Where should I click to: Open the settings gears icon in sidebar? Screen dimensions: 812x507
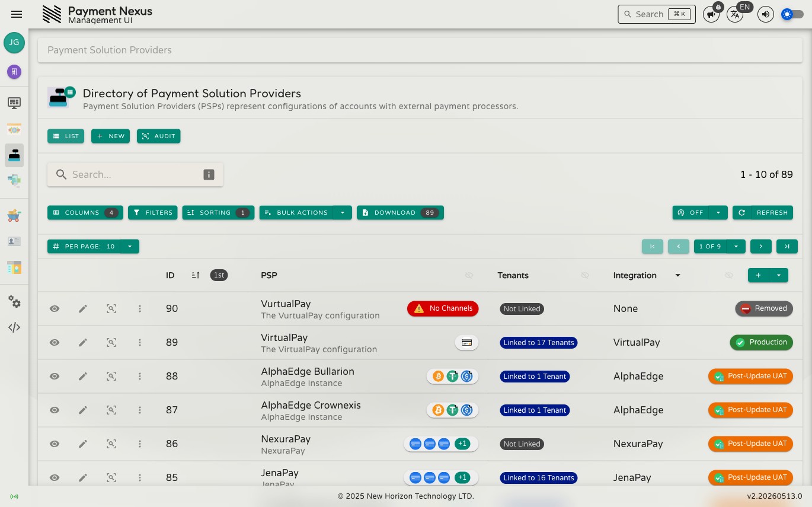[x=14, y=302]
